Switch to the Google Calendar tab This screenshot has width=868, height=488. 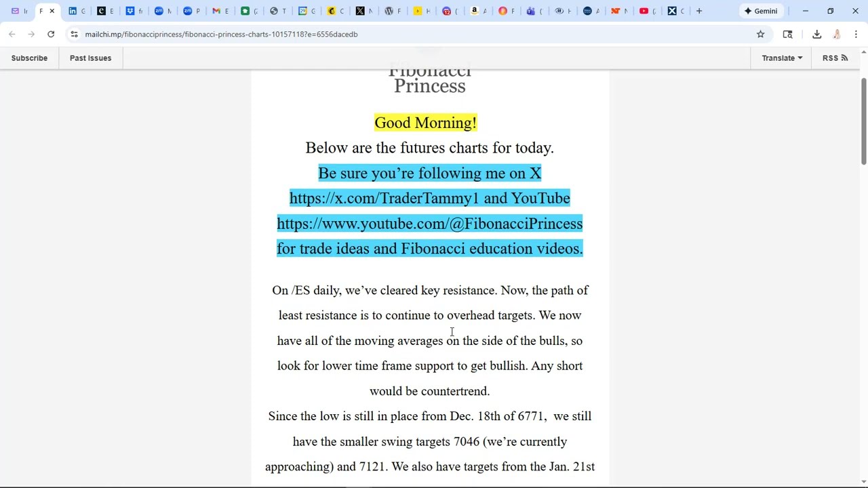click(x=305, y=11)
